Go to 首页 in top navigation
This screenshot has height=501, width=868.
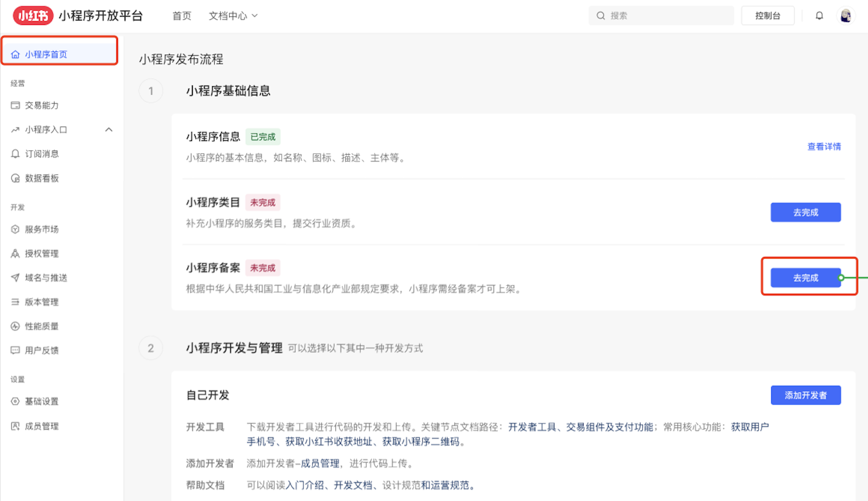pyautogui.click(x=182, y=16)
